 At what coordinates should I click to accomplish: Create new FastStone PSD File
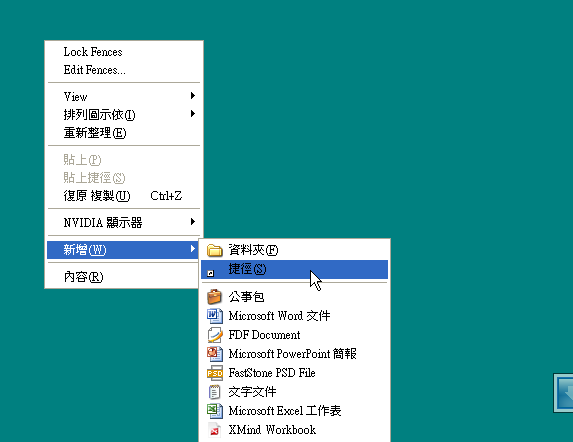point(294,373)
